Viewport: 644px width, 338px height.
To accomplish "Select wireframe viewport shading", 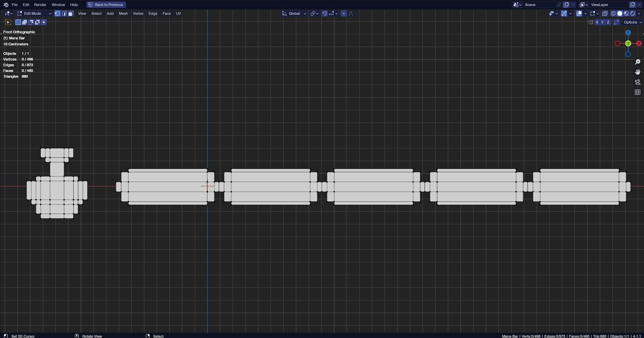I will coord(613,13).
